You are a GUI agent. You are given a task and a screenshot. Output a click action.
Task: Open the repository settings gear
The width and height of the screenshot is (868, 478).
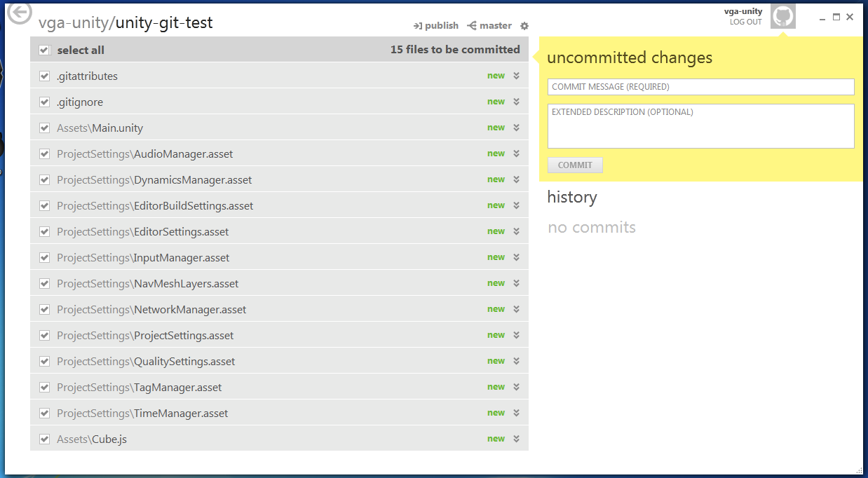click(x=524, y=26)
